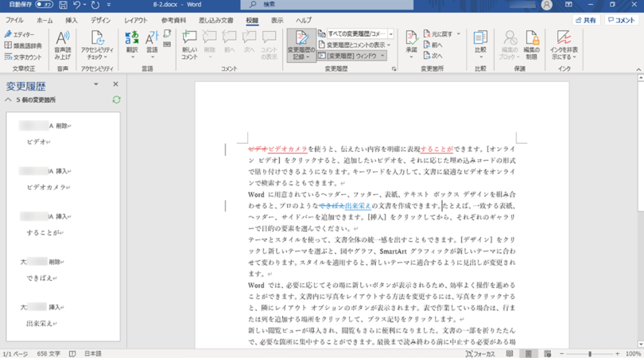Open the [変更履歴] ウィンドウ dropdown arrow
The image size is (644, 358).
point(382,56)
